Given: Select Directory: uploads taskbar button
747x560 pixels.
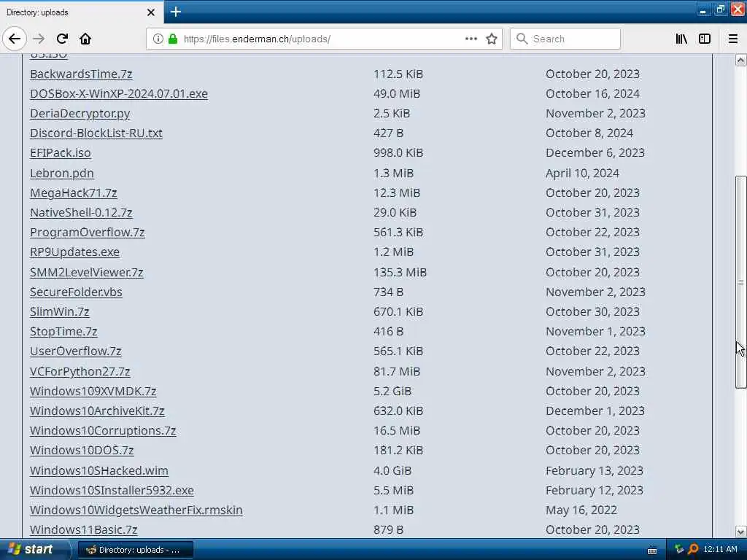Looking at the screenshot, I should (x=135, y=550).
